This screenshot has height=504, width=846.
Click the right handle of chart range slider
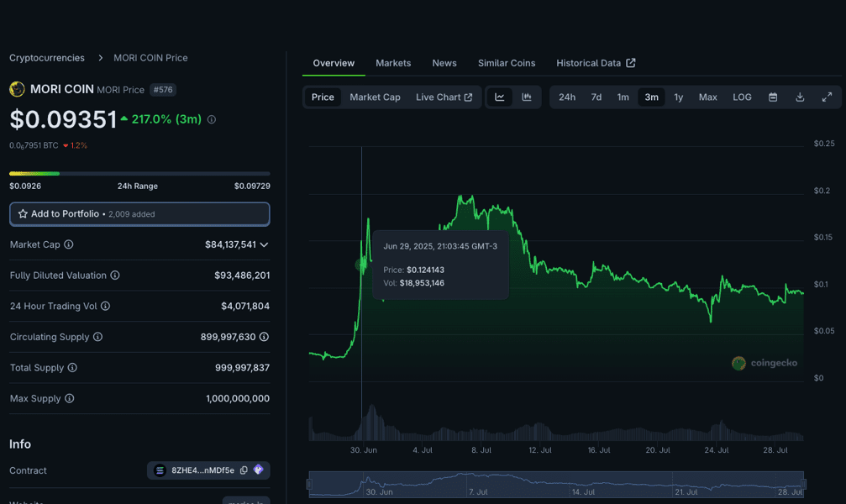click(x=803, y=485)
